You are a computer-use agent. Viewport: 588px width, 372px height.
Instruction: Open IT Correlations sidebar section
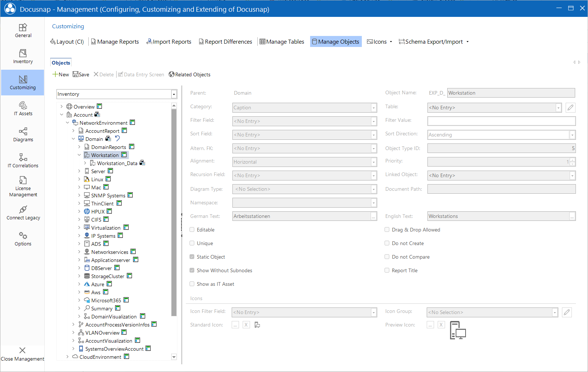[x=23, y=161]
